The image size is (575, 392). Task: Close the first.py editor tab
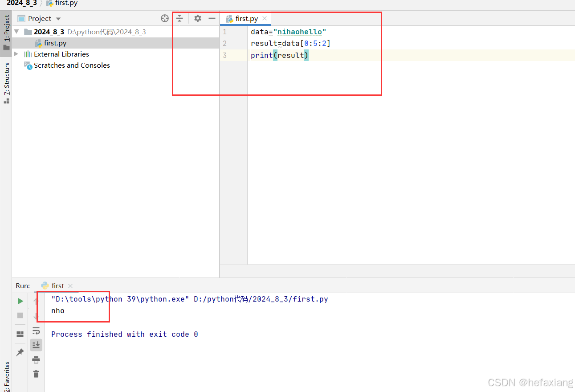pyautogui.click(x=265, y=18)
